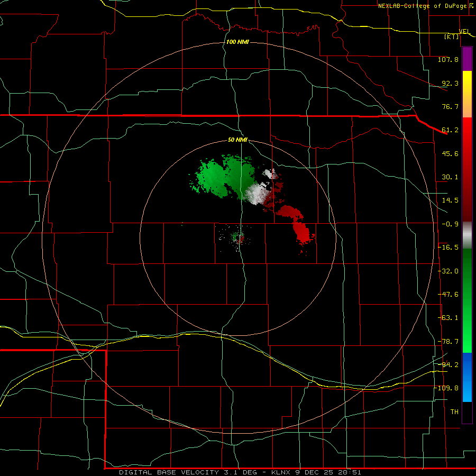The width and height of the screenshot is (476, 476).
Task: Click the 76.7 scale value
Action: tap(450, 106)
